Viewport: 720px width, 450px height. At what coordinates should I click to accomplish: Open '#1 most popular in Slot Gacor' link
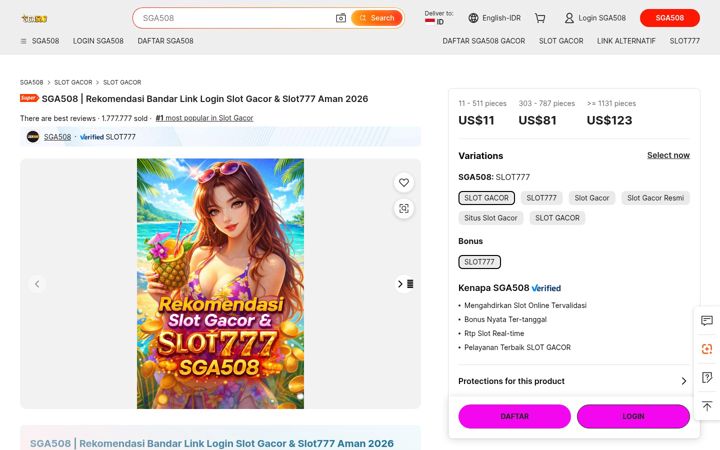coord(204,118)
